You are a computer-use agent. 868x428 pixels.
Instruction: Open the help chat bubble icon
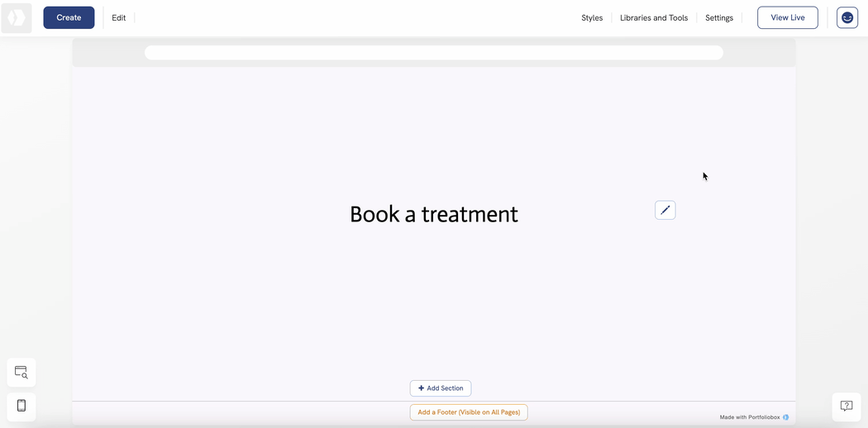(846, 406)
